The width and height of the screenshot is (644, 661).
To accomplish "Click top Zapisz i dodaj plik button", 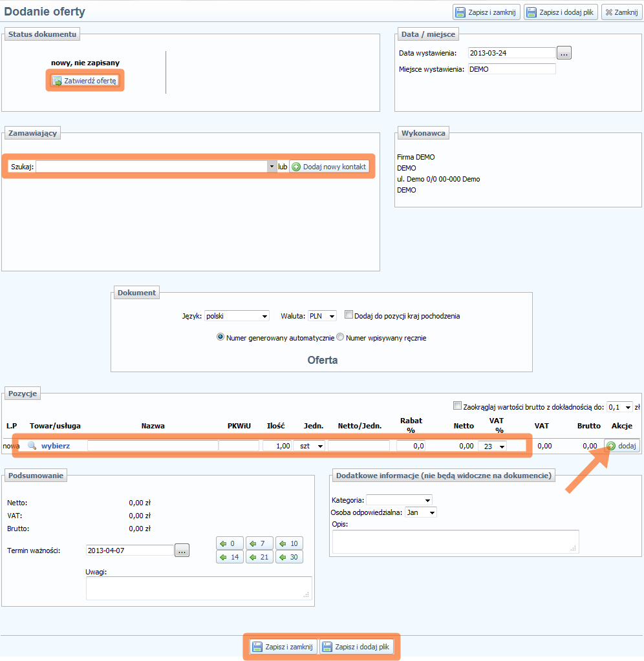I will click(560, 12).
